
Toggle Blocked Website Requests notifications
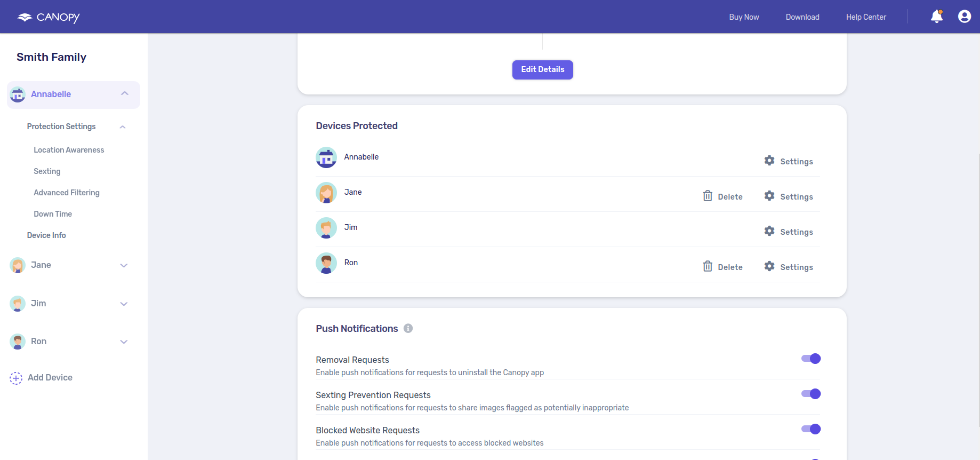point(811,429)
